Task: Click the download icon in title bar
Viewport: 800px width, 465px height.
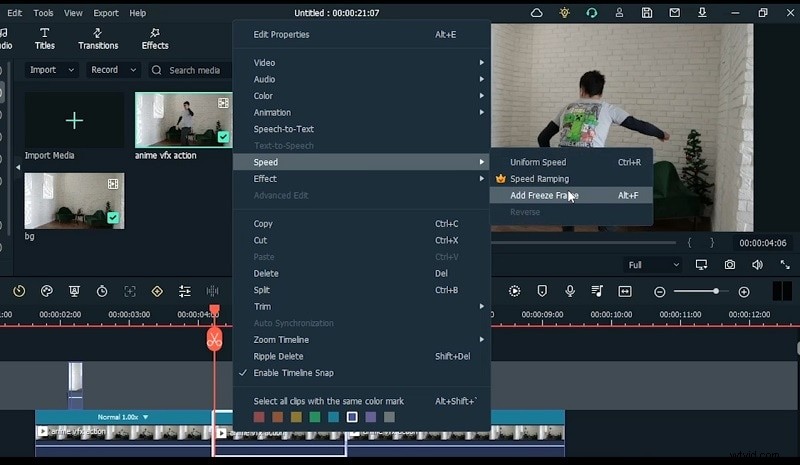Action: pos(702,13)
